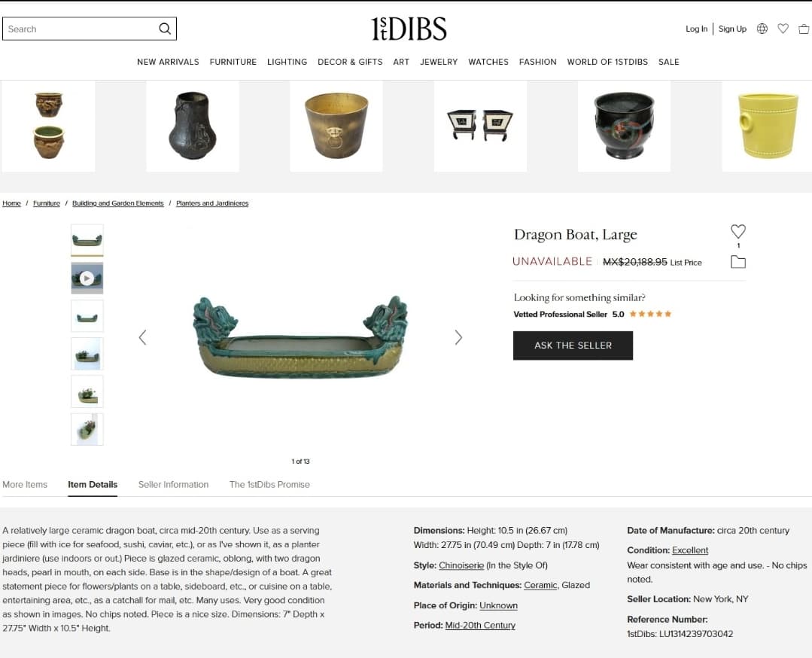The width and height of the screenshot is (812, 658).
Task: Click the search magnifier icon
Action: (x=165, y=29)
